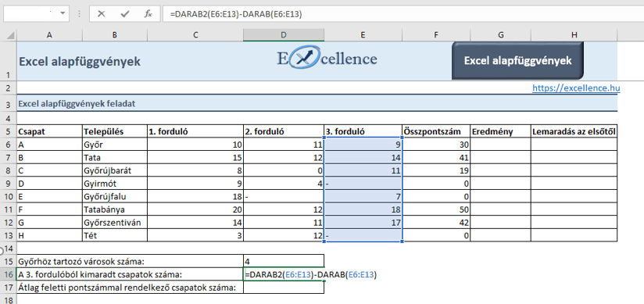Image resolution: width=644 pixels, height=304 pixels.
Task: Click the 'Excel alapfüggvények' title in A1
Action: [x=80, y=62]
